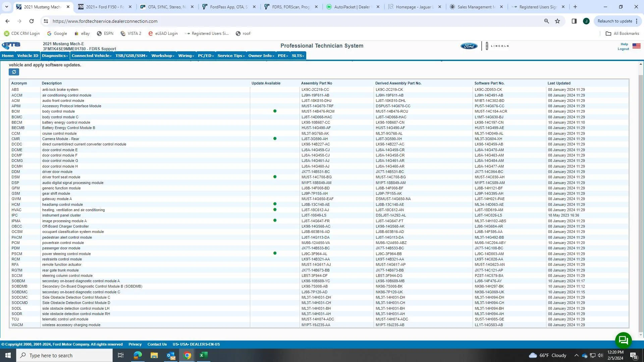This screenshot has height=362, width=644.
Task: Click the Ford oval logo
Action: pyautogui.click(x=469, y=46)
